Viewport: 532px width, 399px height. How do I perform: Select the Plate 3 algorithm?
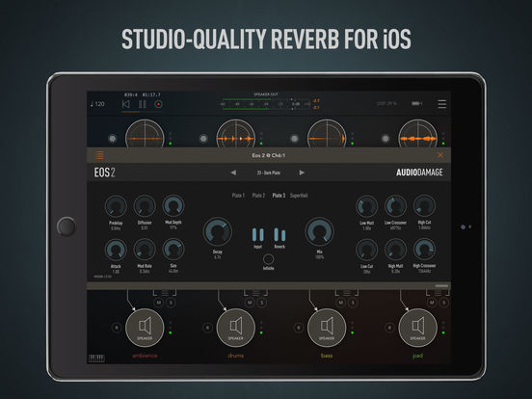[x=279, y=196]
